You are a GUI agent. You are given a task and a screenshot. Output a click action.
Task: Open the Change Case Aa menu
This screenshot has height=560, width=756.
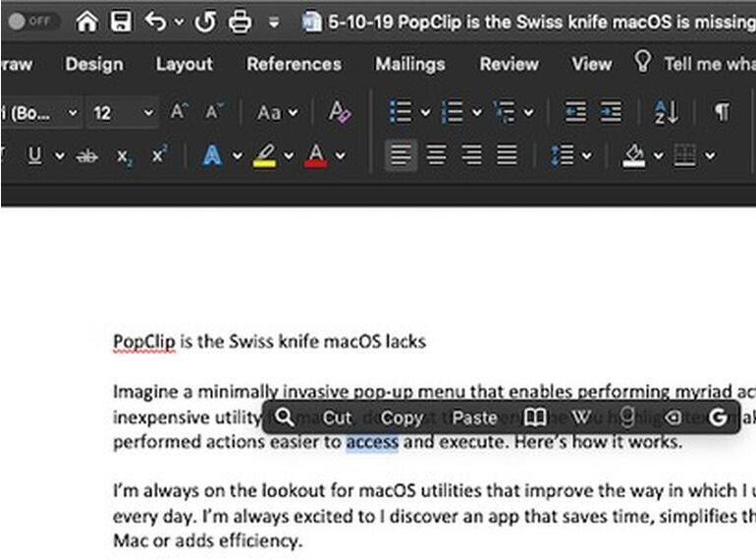(x=277, y=112)
